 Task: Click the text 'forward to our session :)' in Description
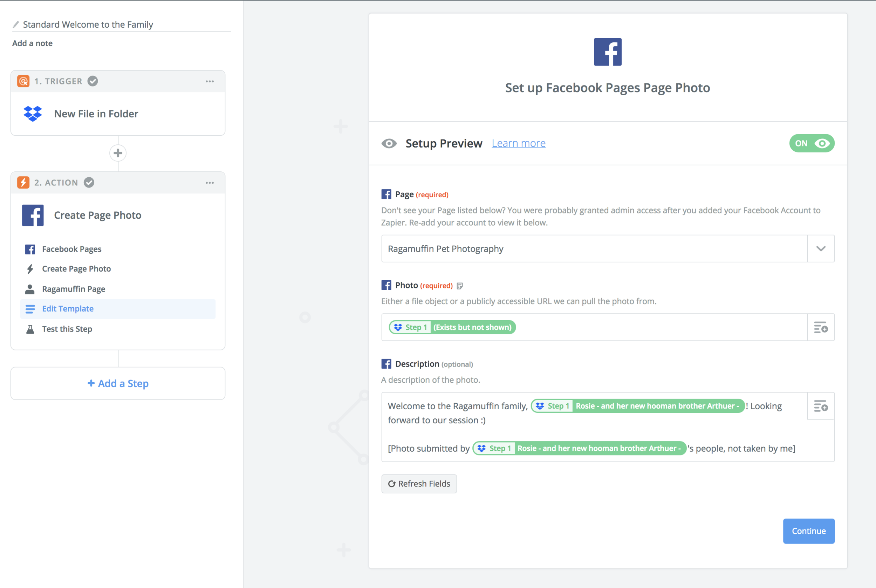click(x=437, y=421)
